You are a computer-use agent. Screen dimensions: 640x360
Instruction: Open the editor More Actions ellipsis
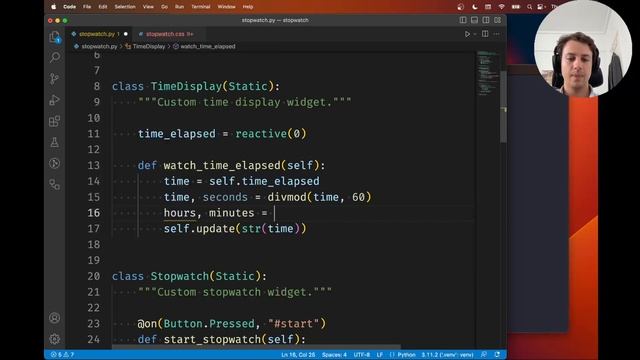tap(496, 34)
